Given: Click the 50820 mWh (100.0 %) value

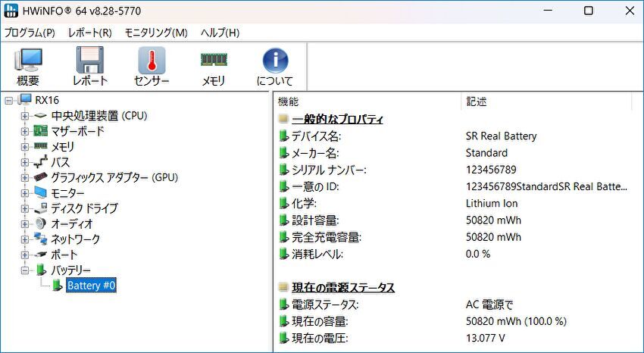Looking at the screenshot, I should (x=516, y=321).
